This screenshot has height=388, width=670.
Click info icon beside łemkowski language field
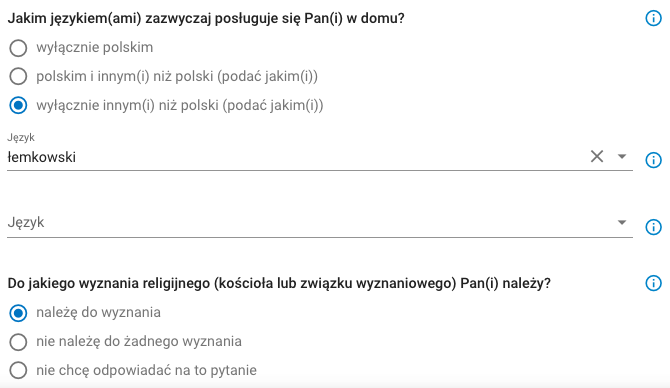tap(653, 160)
